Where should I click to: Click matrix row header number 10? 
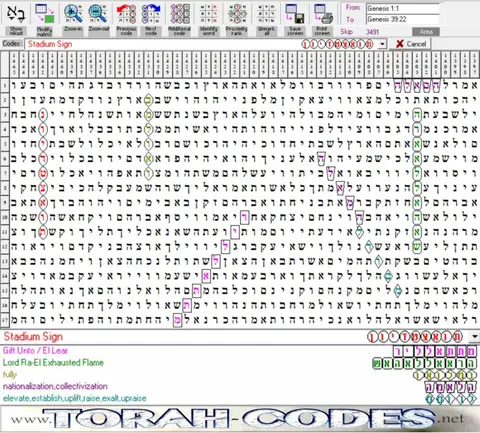5,218
